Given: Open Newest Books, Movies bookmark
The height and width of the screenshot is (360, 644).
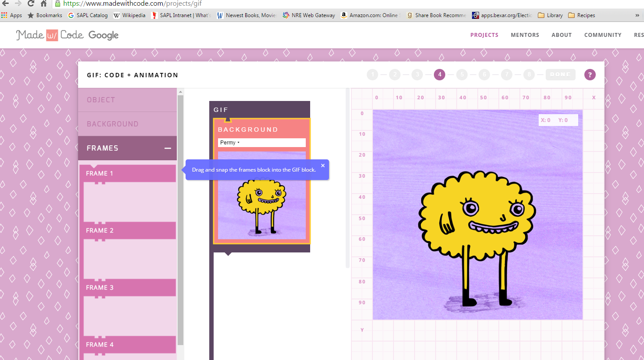Looking at the screenshot, I should (247, 15).
